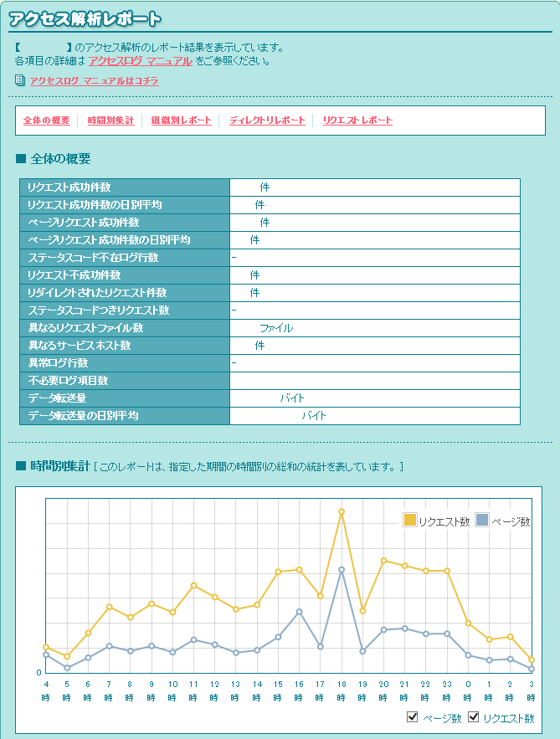Open the 組織別レポート navigation link
This screenshot has width=560, height=739.
pyautogui.click(x=181, y=121)
